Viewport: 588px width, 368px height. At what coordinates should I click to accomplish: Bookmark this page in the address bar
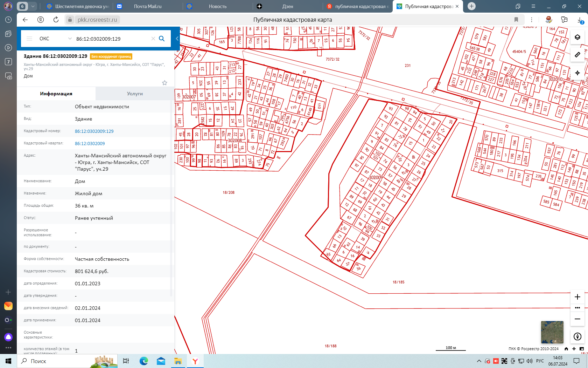pos(516,20)
